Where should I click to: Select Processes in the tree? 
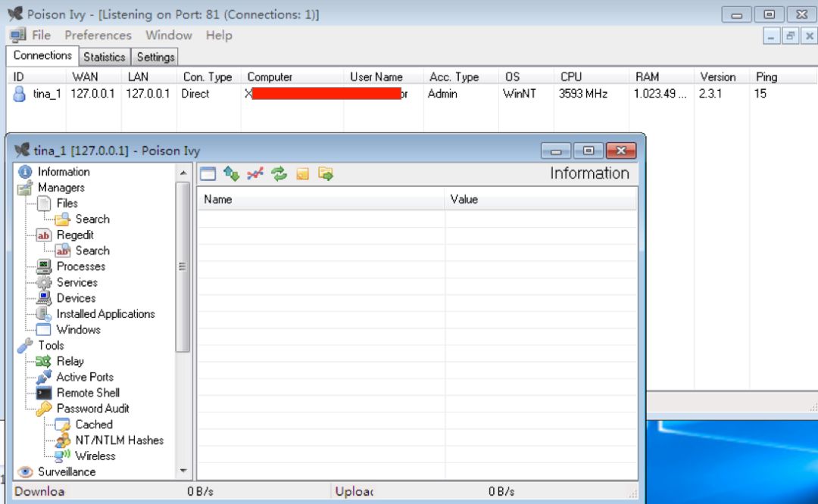coord(81,266)
